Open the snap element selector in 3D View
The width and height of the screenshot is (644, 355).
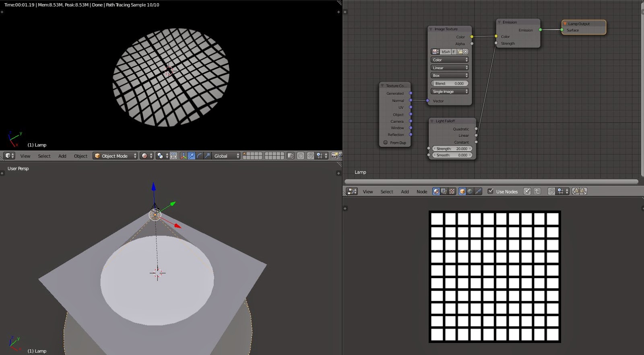322,156
